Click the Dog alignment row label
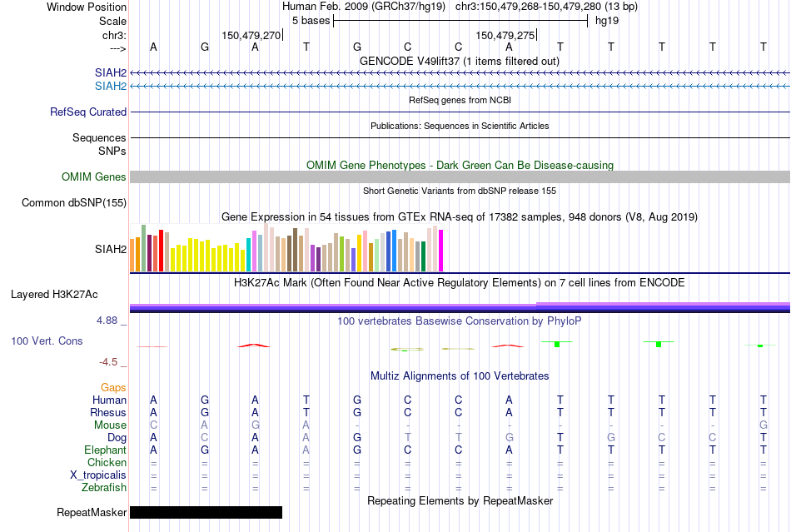The width and height of the screenshot is (791, 532). (117, 438)
